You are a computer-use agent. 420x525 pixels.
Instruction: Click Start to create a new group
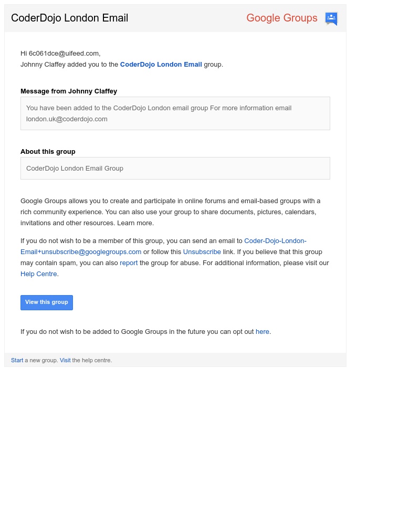point(17,360)
